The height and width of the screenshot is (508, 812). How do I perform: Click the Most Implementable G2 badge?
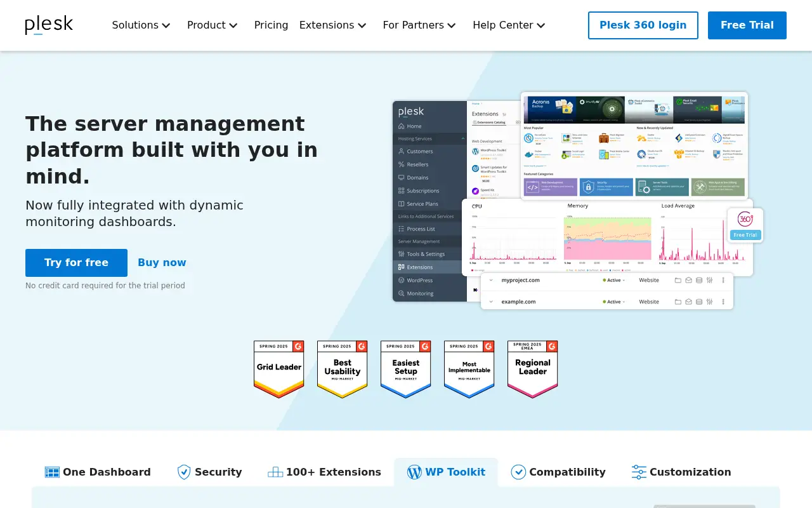[469, 369]
